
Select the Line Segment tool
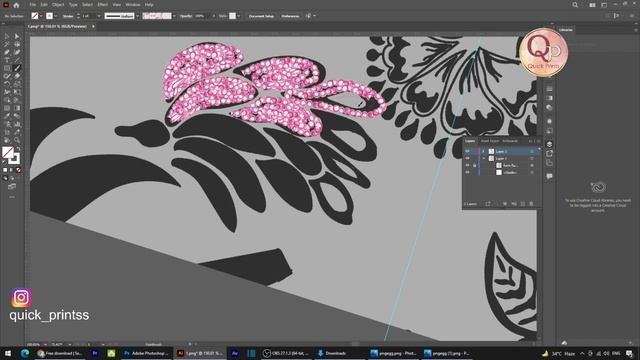(17, 60)
